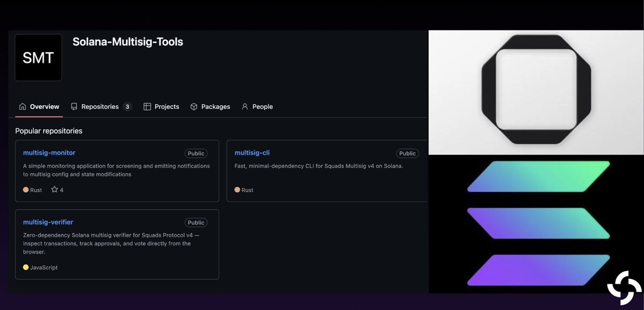Click the 'Popular repositories' heading
The image size is (644, 310).
pyautogui.click(x=49, y=131)
